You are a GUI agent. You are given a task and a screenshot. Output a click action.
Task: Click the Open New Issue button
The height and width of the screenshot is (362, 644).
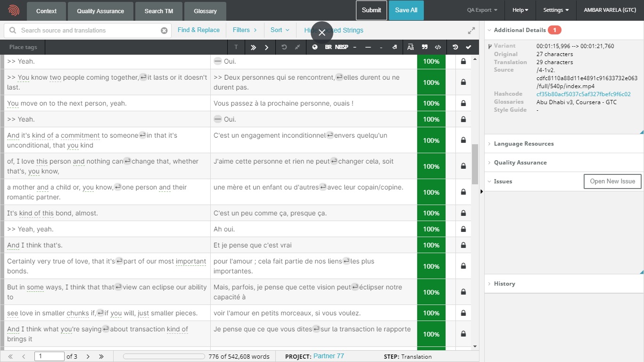point(612,181)
